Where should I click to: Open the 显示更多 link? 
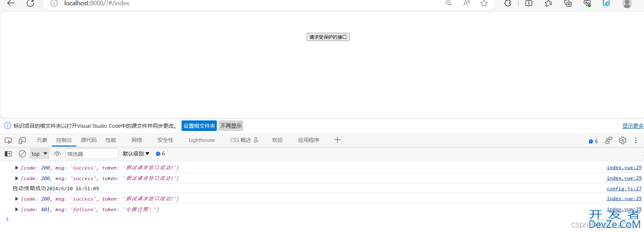(x=633, y=126)
